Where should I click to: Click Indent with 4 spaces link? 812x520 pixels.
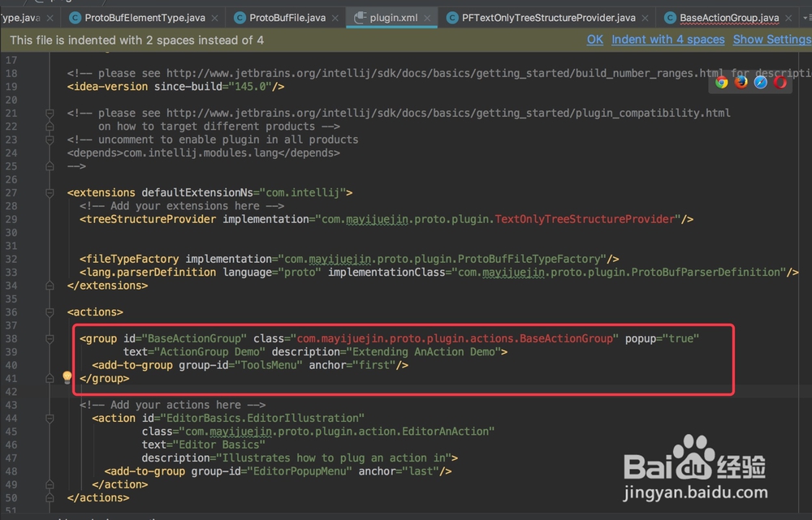click(667, 40)
